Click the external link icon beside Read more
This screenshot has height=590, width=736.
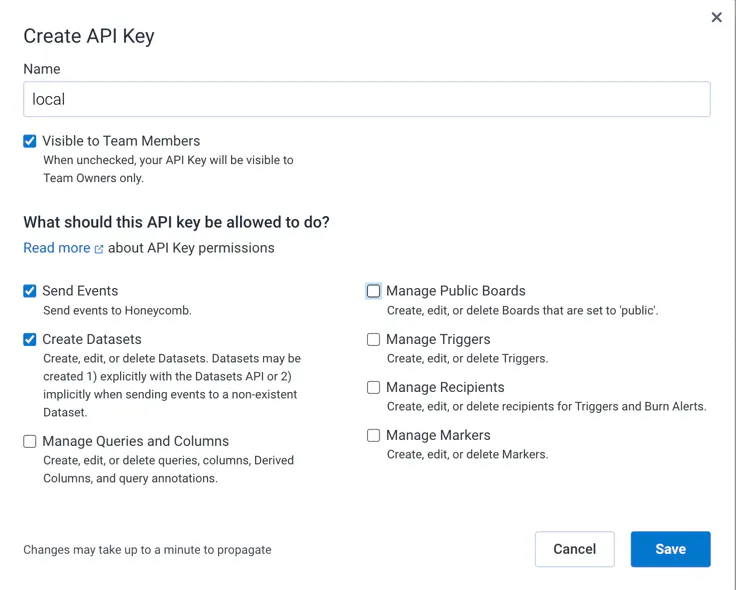click(99, 249)
